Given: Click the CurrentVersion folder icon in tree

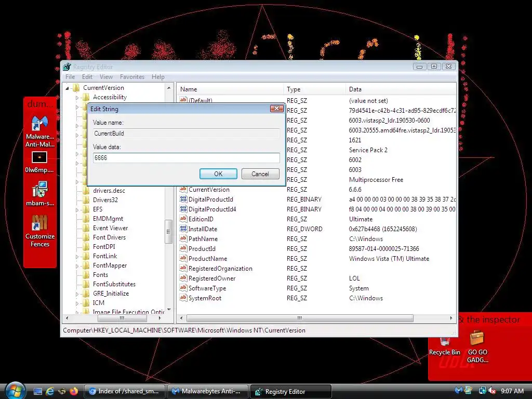Looking at the screenshot, I should click(x=76, y=87).
